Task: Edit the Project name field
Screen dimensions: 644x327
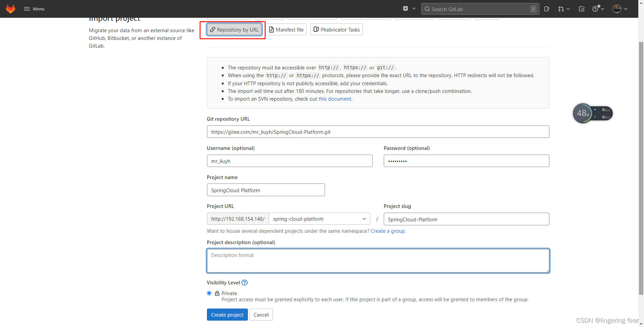Action: point(266,190)
